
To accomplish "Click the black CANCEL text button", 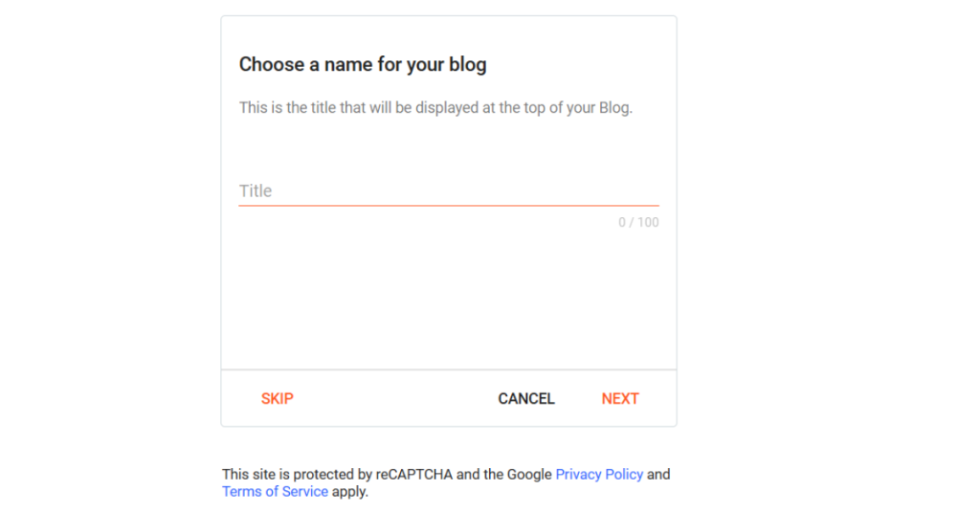I will tap(526, 399).
